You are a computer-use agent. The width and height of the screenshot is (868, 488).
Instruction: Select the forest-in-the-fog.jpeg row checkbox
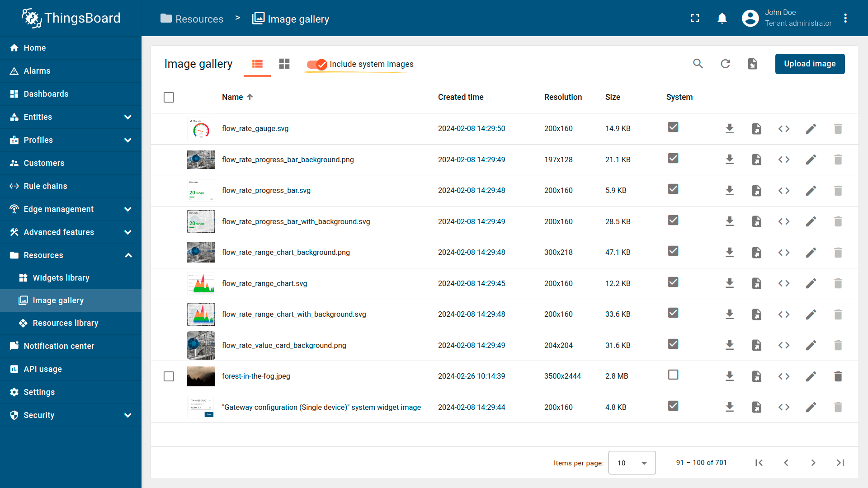pos(169,376)
